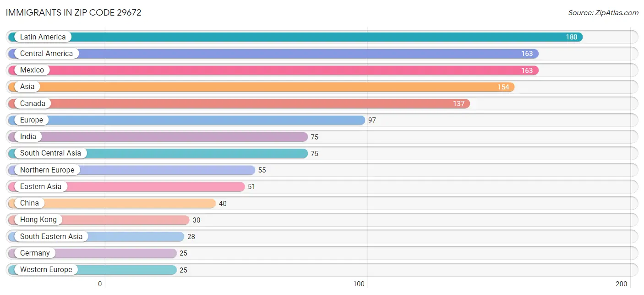Viewport: 644px width, 295px height.
Task: Click the 97 value beside Europe bar
Action: coord(372,120)
